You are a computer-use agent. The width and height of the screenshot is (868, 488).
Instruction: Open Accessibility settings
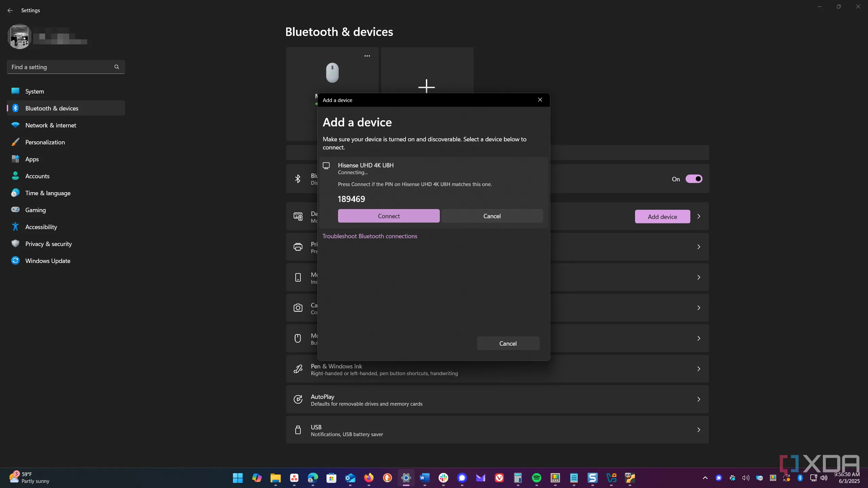click(x=66, y=227)
